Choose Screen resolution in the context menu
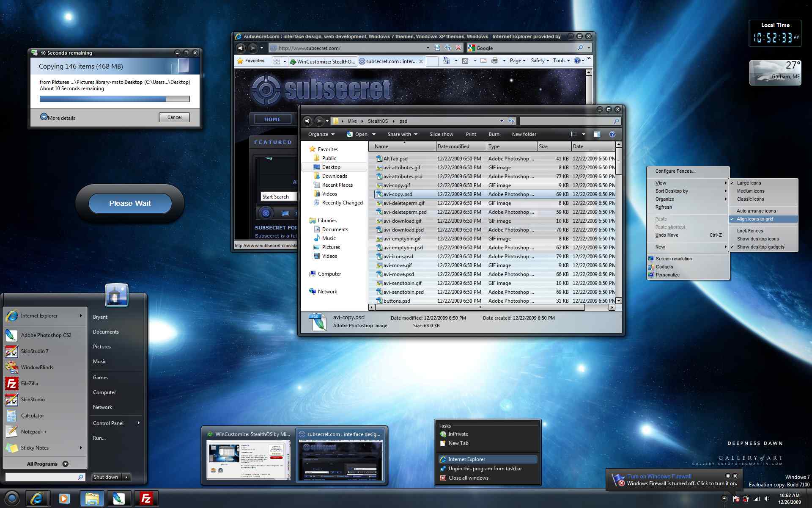Image resolution: width=812 pixels, height=508 pixels. [x=688, y=259]
